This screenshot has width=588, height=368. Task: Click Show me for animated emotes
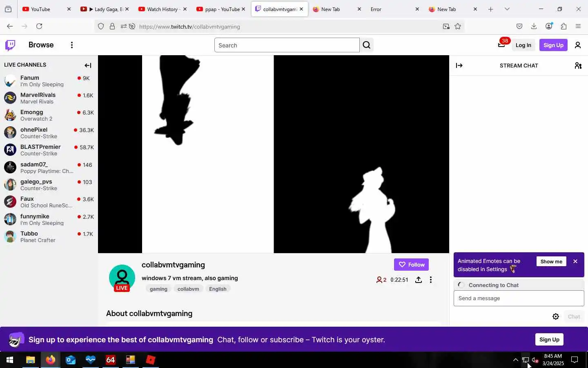551,261
